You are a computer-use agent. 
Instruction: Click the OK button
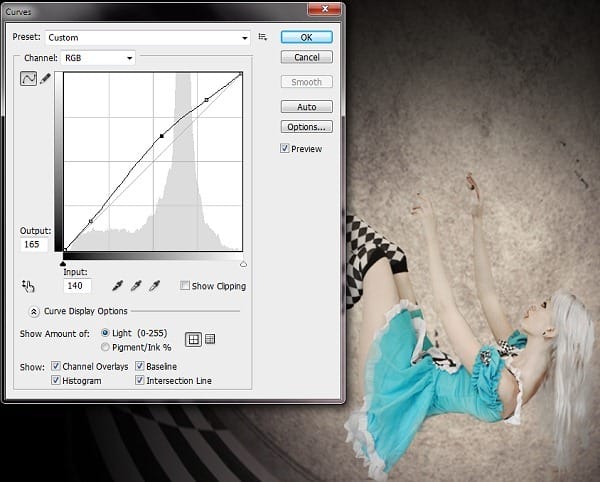point(306,37)
